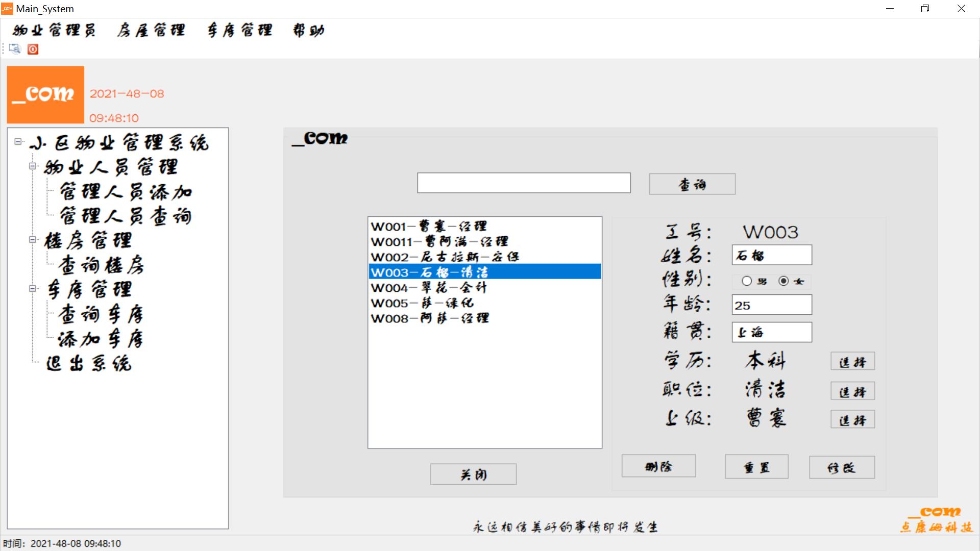
Task: Select 物业人员管理 tree label
Action: pos(111,167)
